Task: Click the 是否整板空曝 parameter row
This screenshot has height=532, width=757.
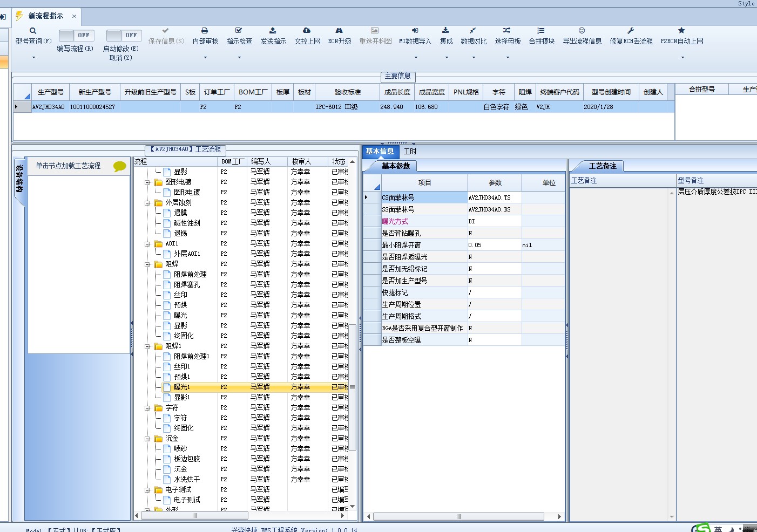Action: point(464,340)
